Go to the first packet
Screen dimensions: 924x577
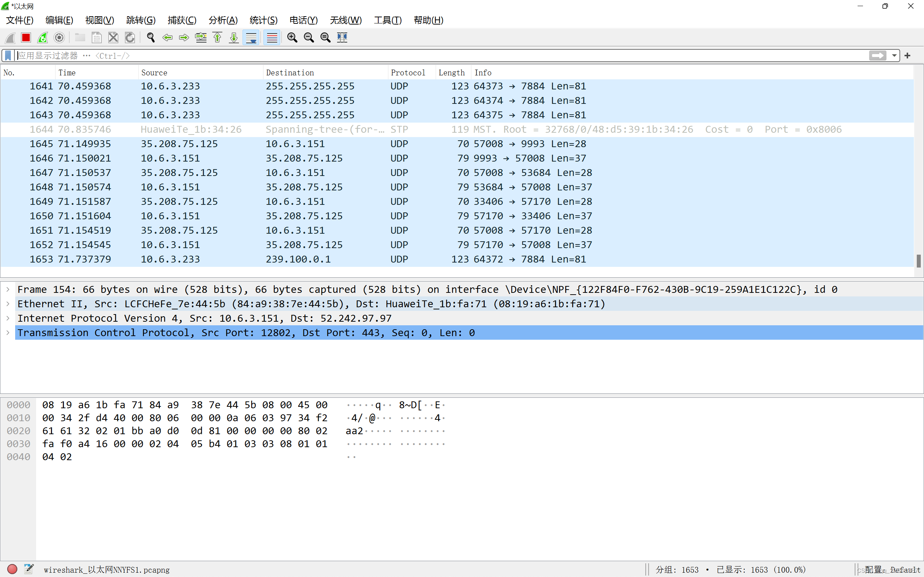(217, 38)
